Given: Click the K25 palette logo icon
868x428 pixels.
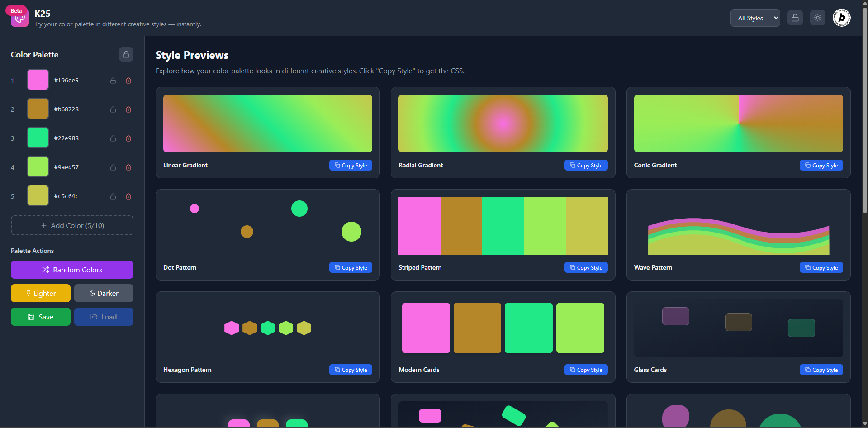Looking at the screenshot, I should pyautogui.click(x=20, y=18).
